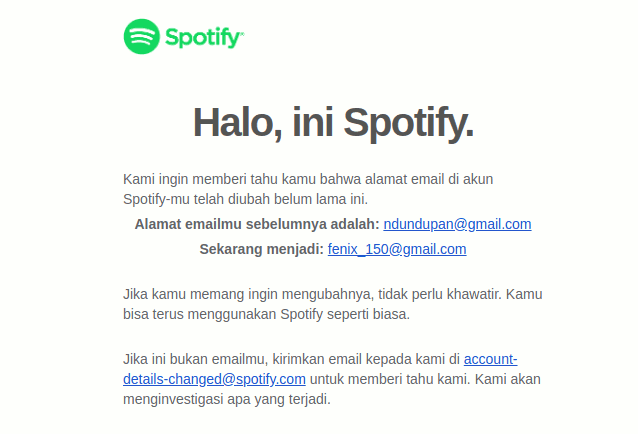Open the ndundupan@gmail.com email link
Viewport: 638px width, 434px height.
457,224
